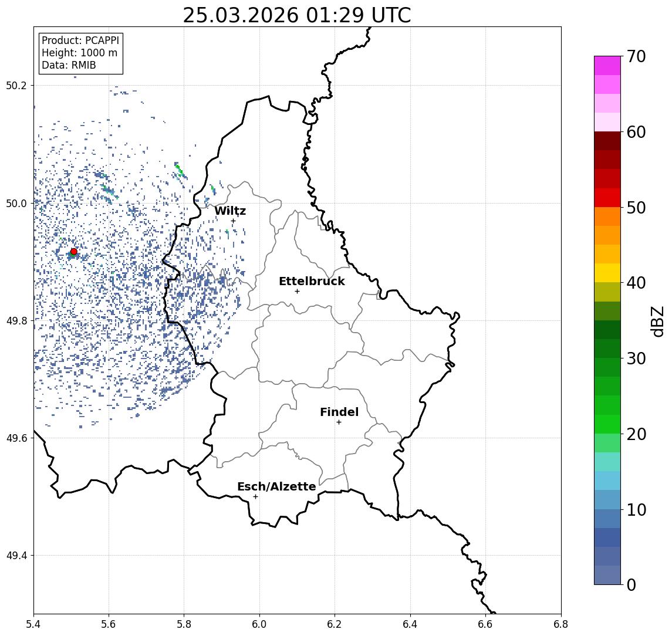This screenshot has height=636, width=672.
Task: Click the 49.8 latitude axis label
Action: (x=16, y=320)
